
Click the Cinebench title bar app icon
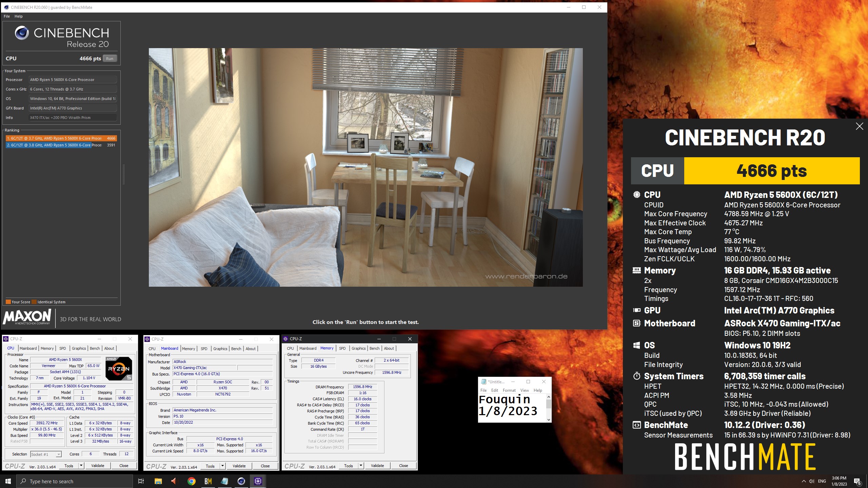point(6,7)
